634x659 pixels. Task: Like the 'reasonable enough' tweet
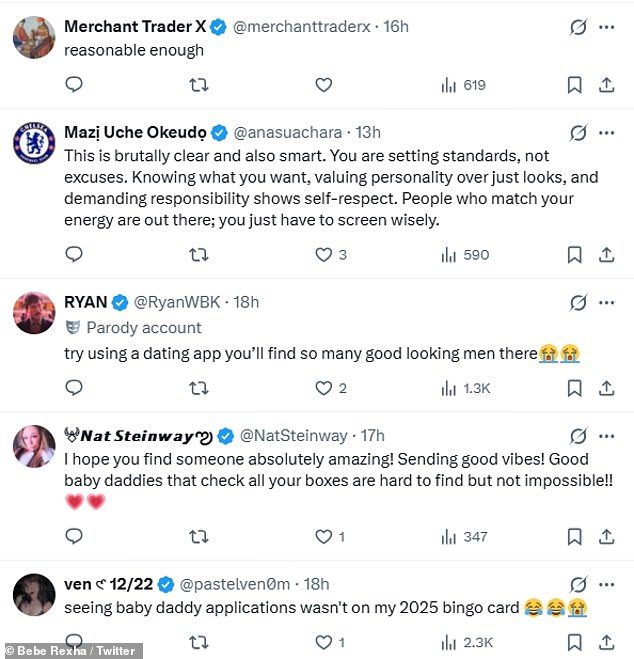tap(323, 85)
